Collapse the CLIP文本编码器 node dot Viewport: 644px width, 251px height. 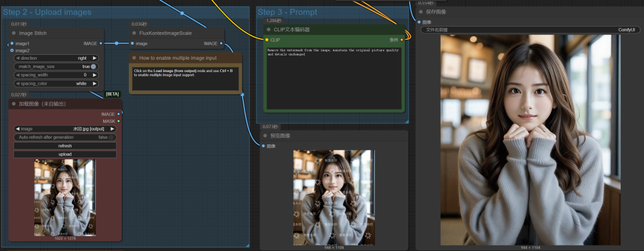pos(268,30)
